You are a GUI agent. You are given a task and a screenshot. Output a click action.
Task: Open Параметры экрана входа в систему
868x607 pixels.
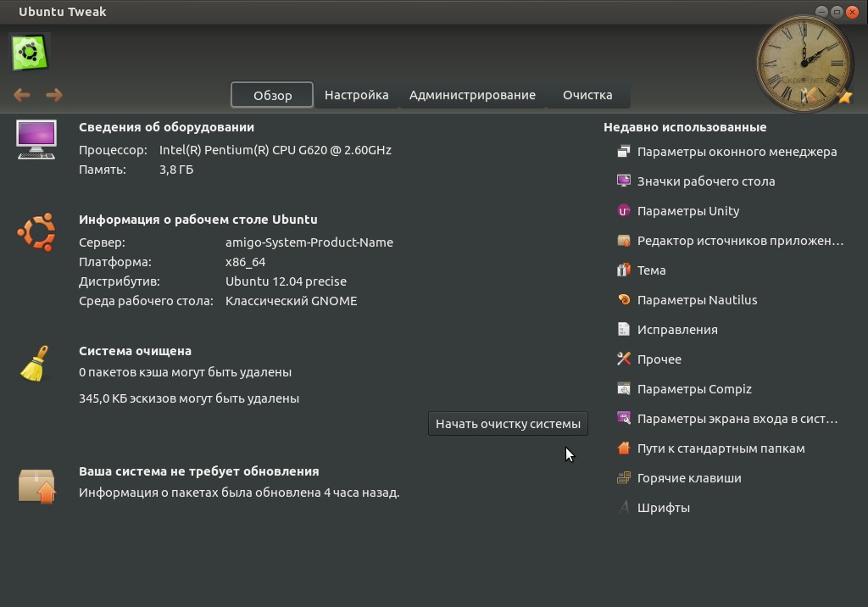coord(737,419)
